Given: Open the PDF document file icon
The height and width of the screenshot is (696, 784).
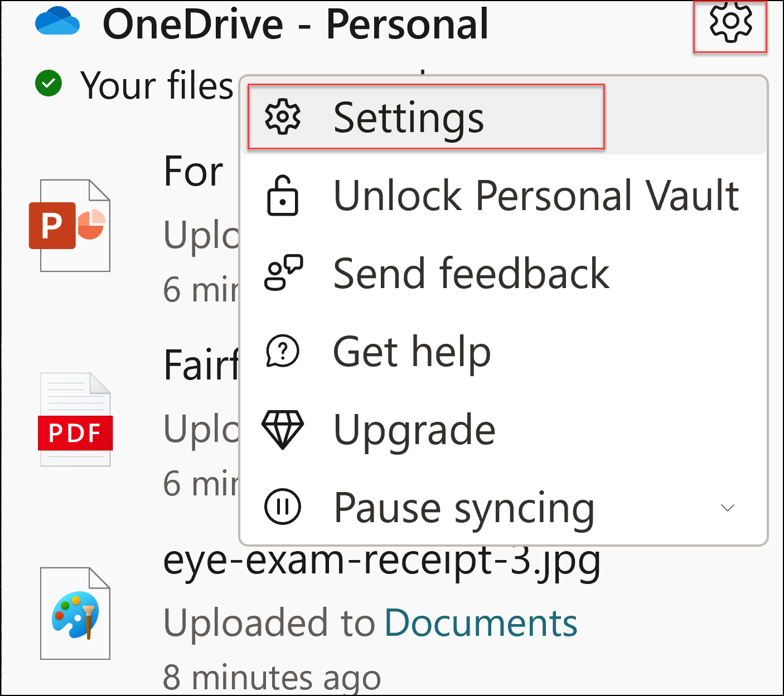Looking at the screenshot, I should [75, 418].
